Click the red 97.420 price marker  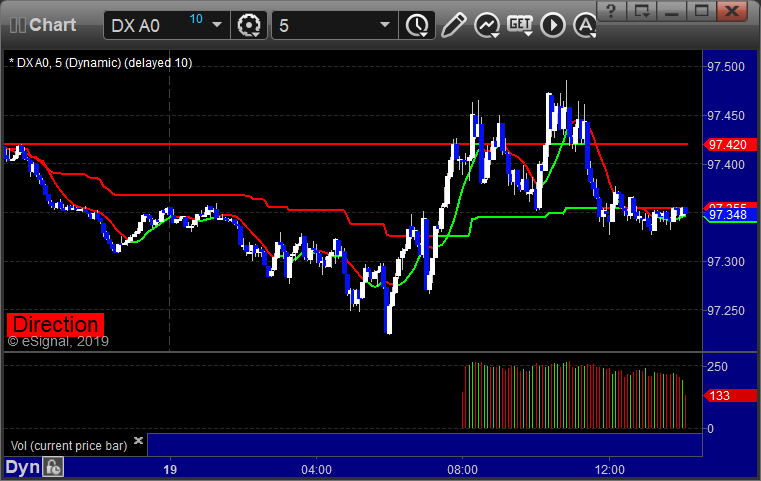[730, 145]
